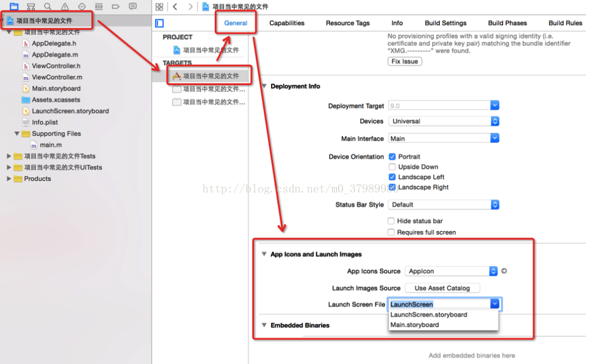The height and width of the screenshot is (364, 589).
Task: Open the Report navigator speech icon
Action: coord(133,6)
